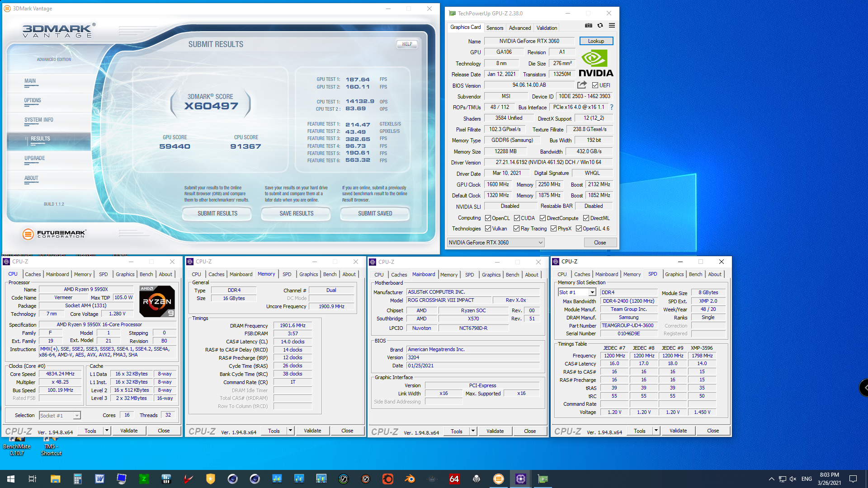Screen dimensions: 868x488
Task: Open Blender from the taskbar
Action: tap(410, 479)
